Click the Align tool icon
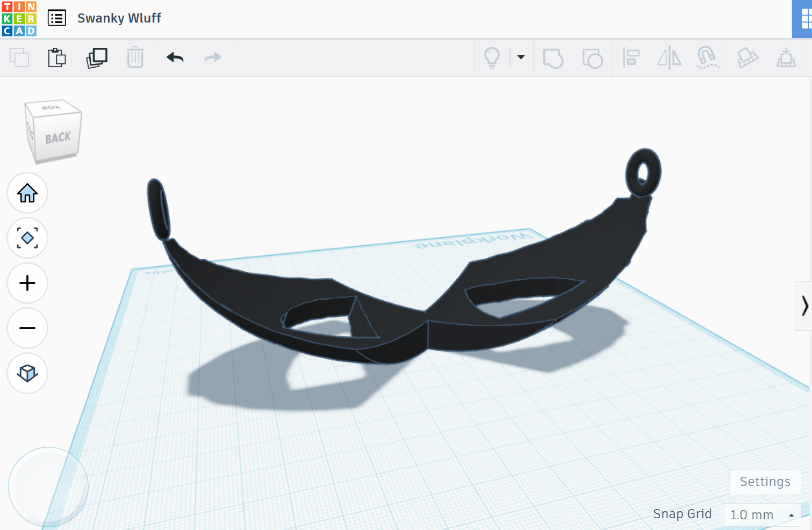Viewport: 812px width, 530px height. click(631, 57)
